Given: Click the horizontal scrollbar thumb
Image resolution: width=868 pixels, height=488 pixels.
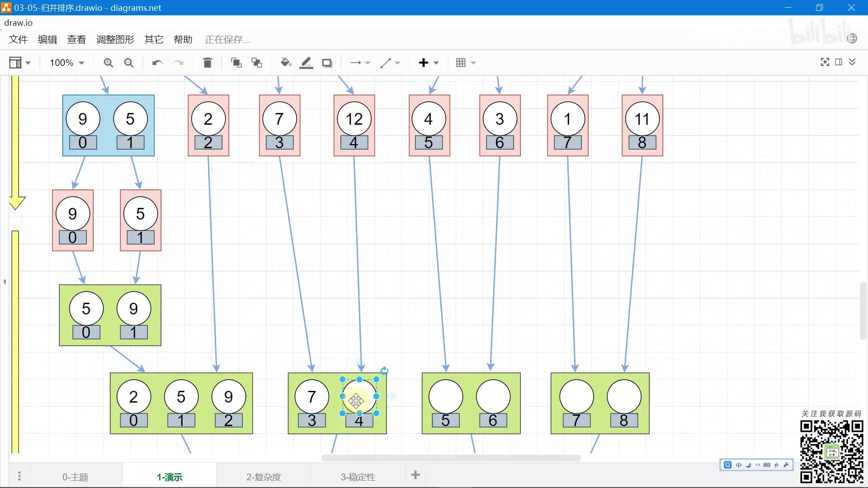Looking at the screenshot, I should pyautogui.click(x=451, y=458).
